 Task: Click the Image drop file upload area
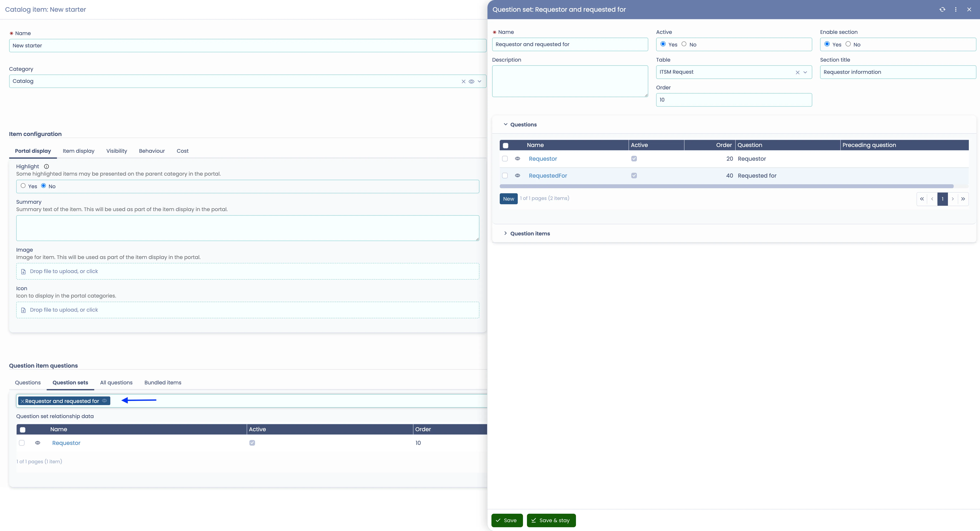(248, 272)
